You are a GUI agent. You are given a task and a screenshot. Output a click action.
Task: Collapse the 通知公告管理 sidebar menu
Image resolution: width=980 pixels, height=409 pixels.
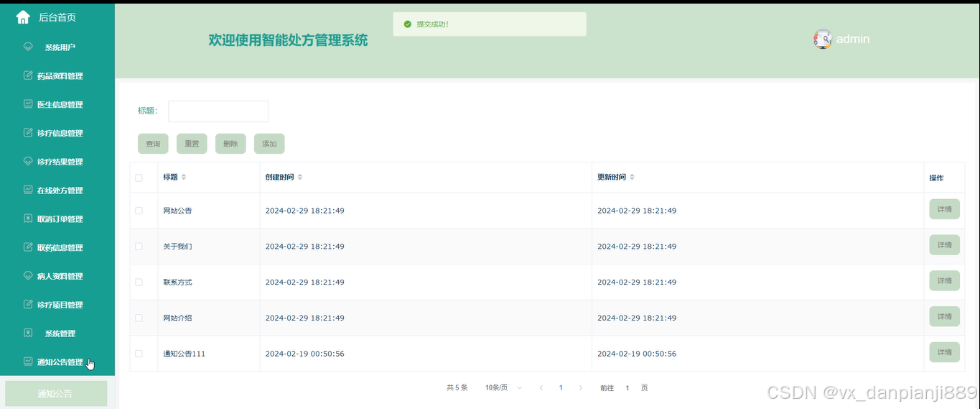coord(57,362)
